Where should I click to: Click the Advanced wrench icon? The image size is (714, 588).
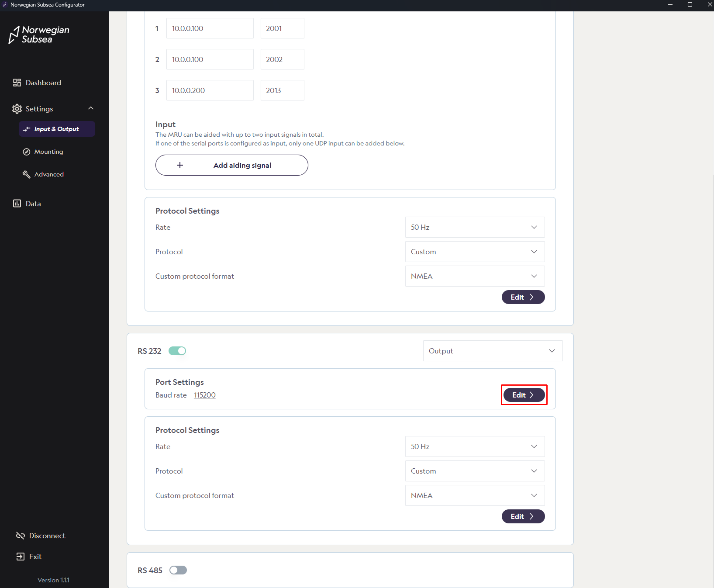[x=26, y=174]
